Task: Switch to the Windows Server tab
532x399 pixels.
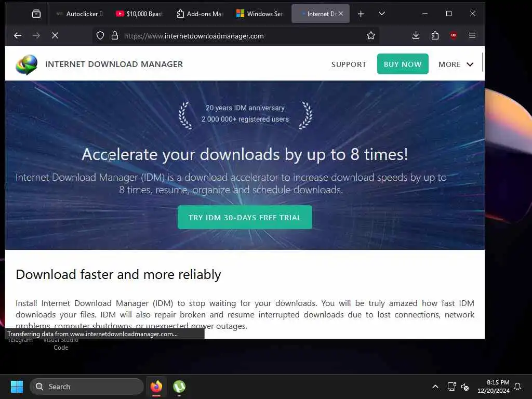Action: (x=260, y=14)
